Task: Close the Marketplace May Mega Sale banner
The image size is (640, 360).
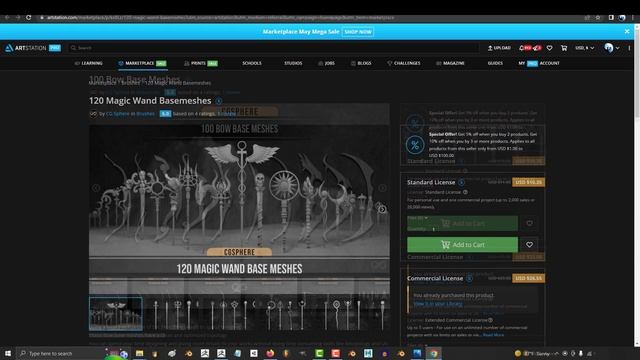Action: [627, 31]
